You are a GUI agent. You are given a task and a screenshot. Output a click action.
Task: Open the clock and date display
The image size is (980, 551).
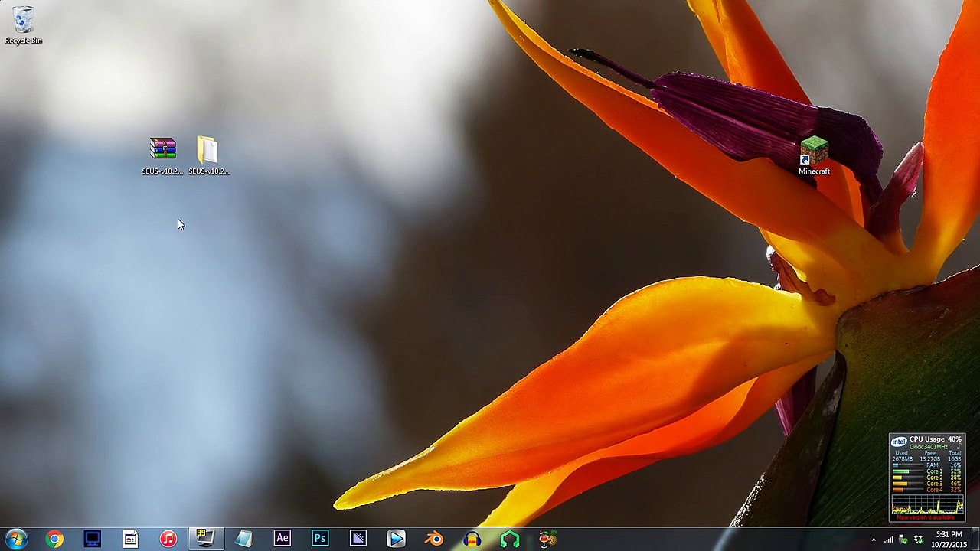point(949,539)
